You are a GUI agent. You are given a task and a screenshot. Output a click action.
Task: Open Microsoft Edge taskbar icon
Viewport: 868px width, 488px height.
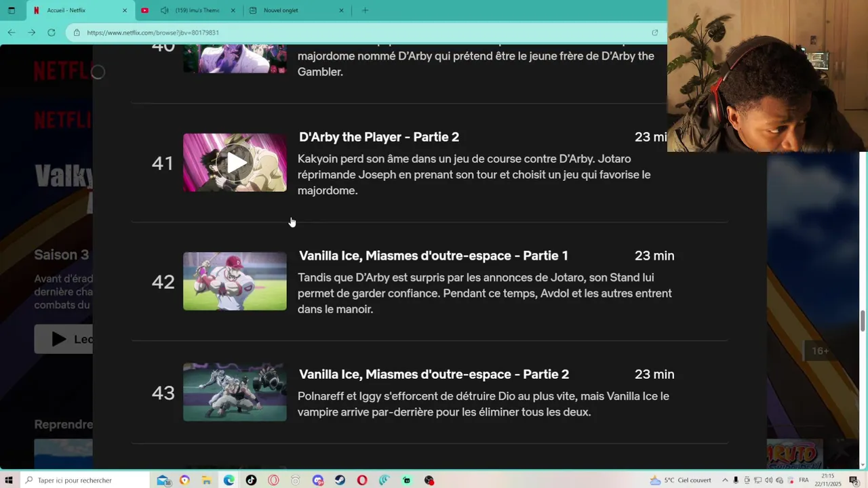click(229, 480)
